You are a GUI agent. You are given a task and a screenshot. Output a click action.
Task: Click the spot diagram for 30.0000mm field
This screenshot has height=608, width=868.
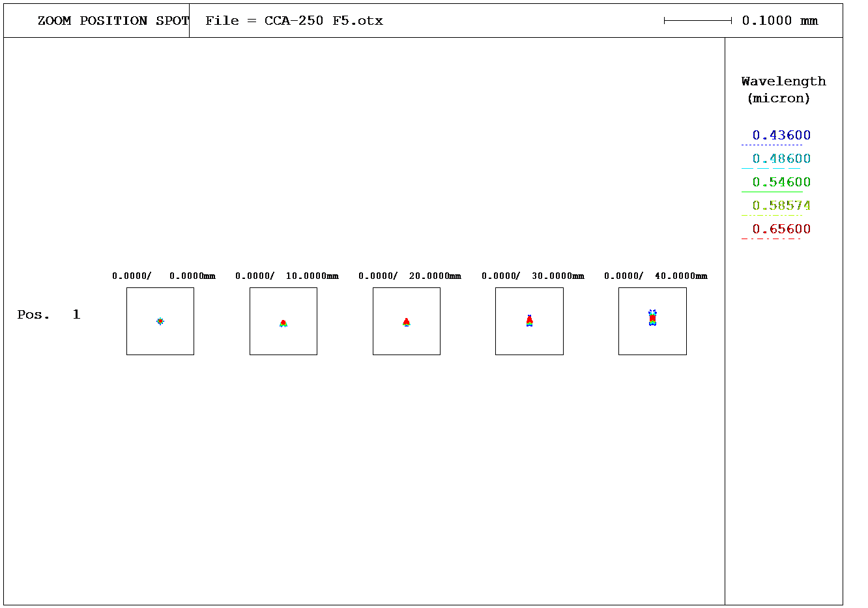(x=529, y=321)
